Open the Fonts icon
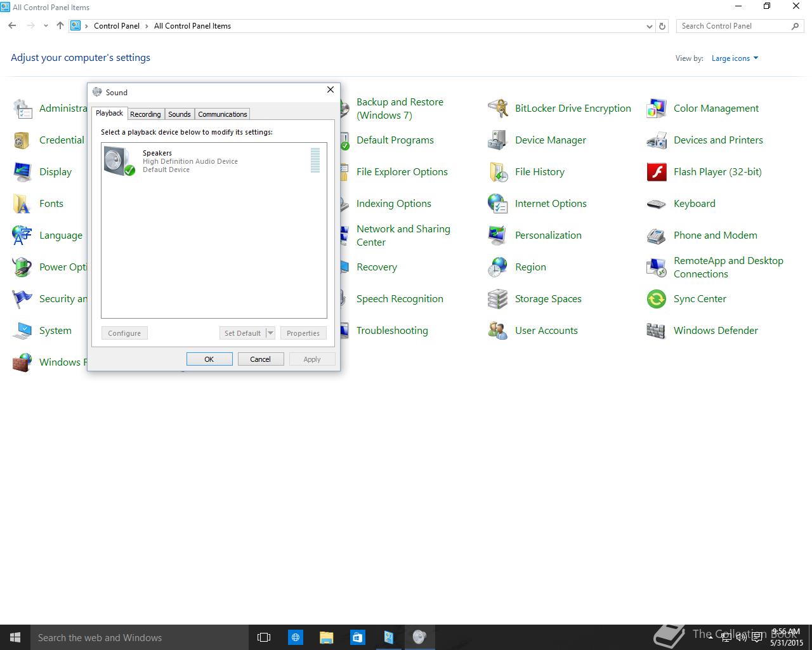 [22, 204]
